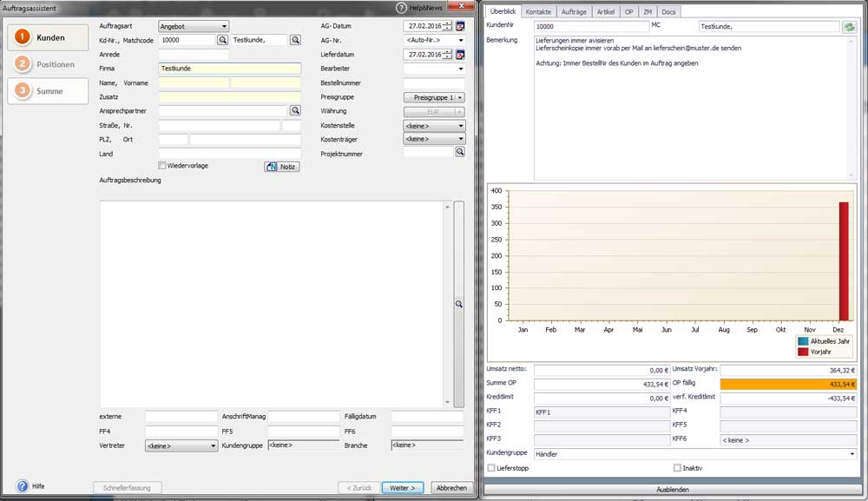The width and height of the screenshot is (868, 501).
Task: Enable Lieferstopp checkbox
Action: (x=491, y=468)
